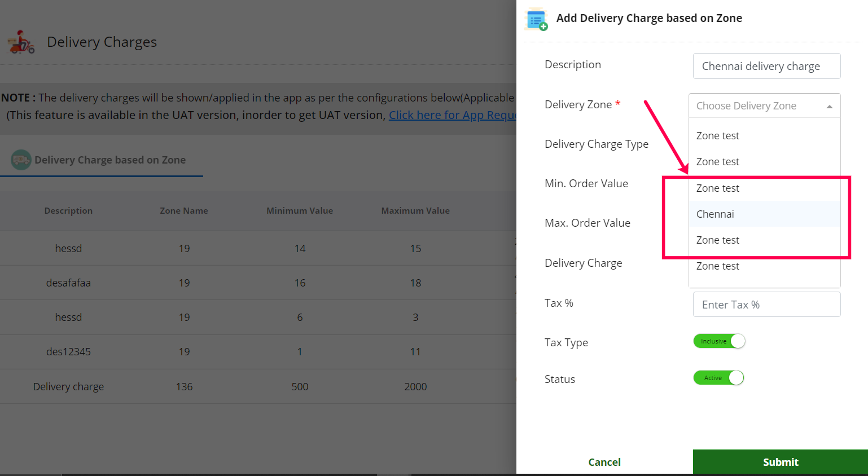
Task: Click the add-list icon in panel header
Action: click(x=536, y=19)
